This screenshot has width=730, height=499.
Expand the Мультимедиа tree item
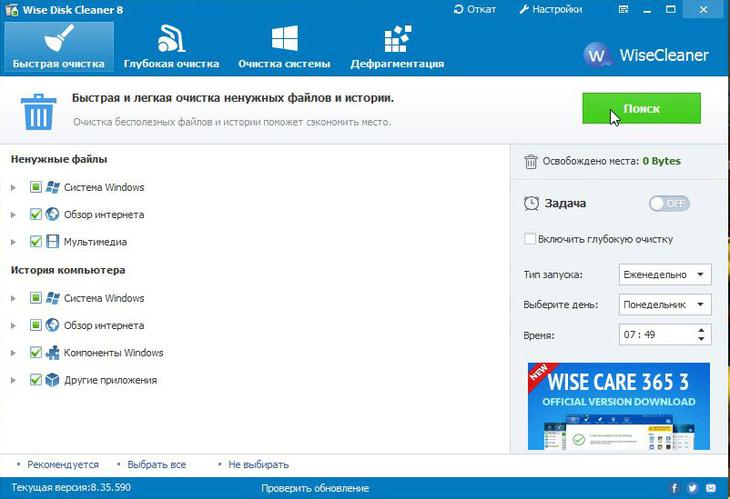(x=14, y=242)
